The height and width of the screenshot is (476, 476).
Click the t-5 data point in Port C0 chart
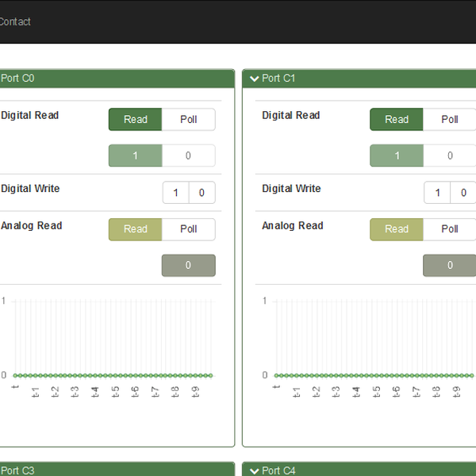pyautogui.click(x=115, y=375)
